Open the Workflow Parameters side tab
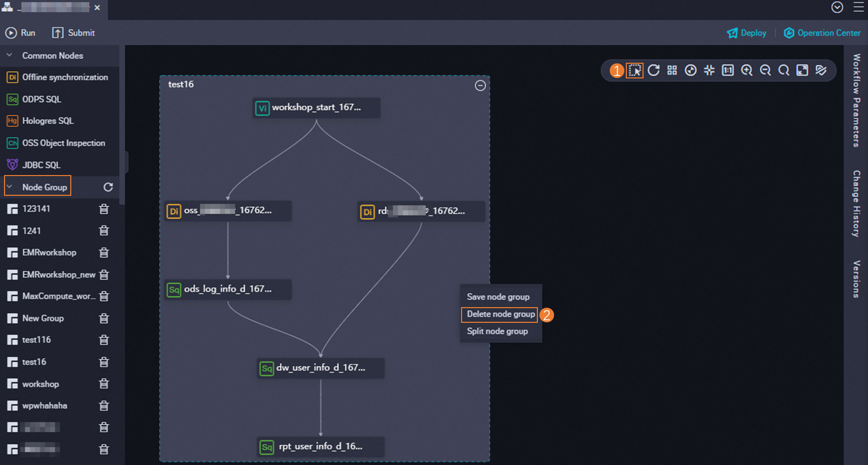868x465 pixels. (x=856, y=100)
